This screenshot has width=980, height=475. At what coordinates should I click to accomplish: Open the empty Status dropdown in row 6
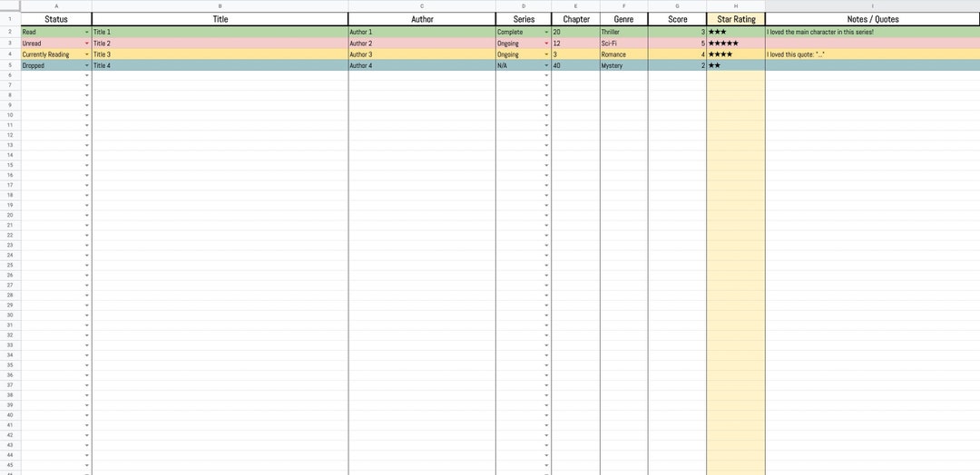coord(87,75)
